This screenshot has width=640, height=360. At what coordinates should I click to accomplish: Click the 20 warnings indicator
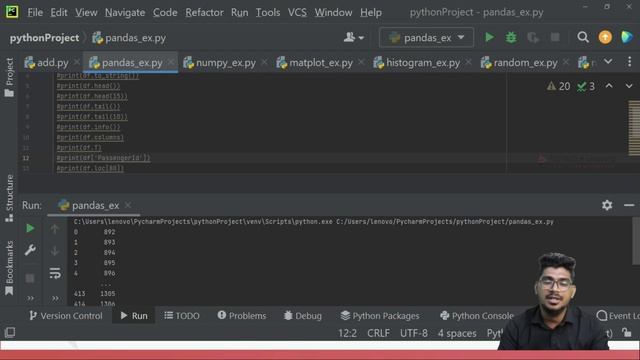pyautogui.click(x=558, y=86)
